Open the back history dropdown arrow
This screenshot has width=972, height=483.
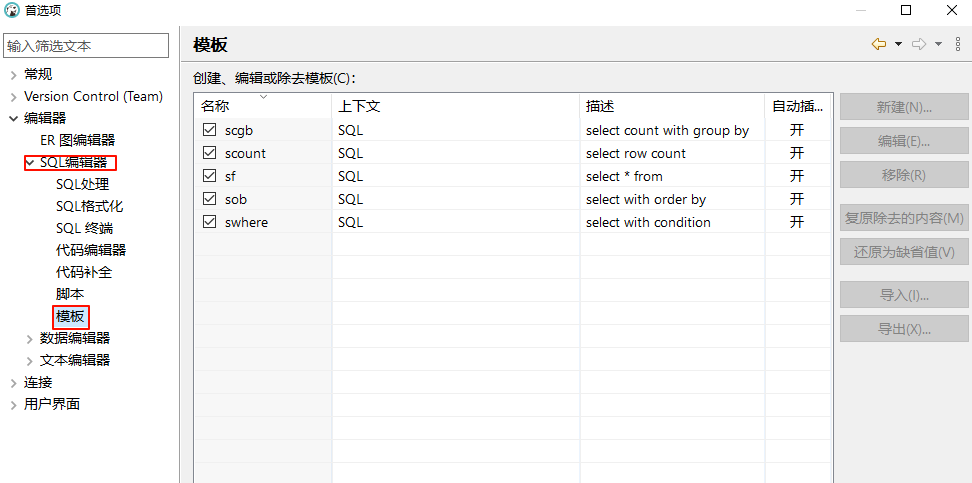click(x=898, y=44)
